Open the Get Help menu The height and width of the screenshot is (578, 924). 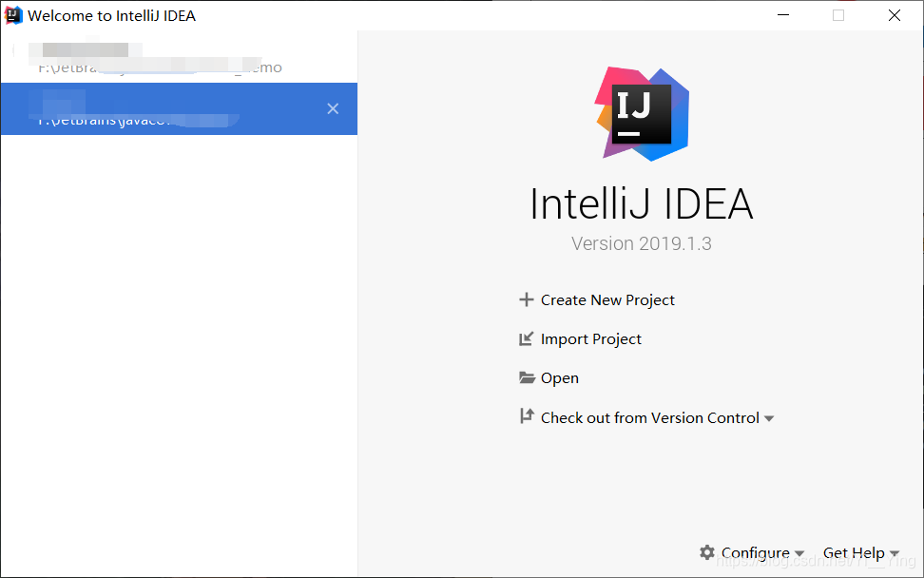(854, 552)
